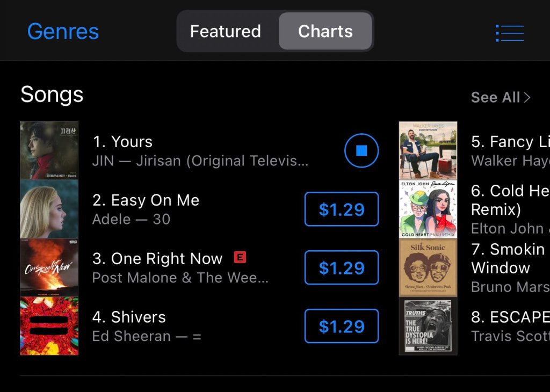Open Walker Hayes Country Stuff artwork
Screen dimensions: 550x392
(428, 150)
